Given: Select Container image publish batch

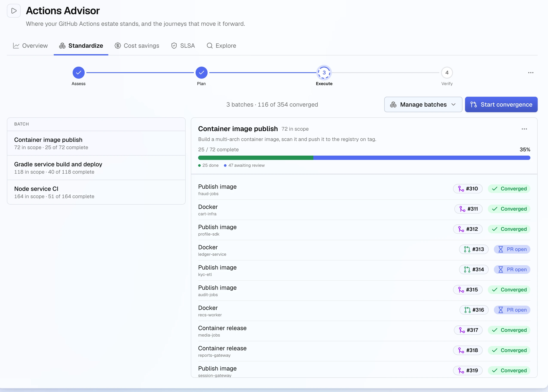Looking at the screenshot, I should pos(96,143).
